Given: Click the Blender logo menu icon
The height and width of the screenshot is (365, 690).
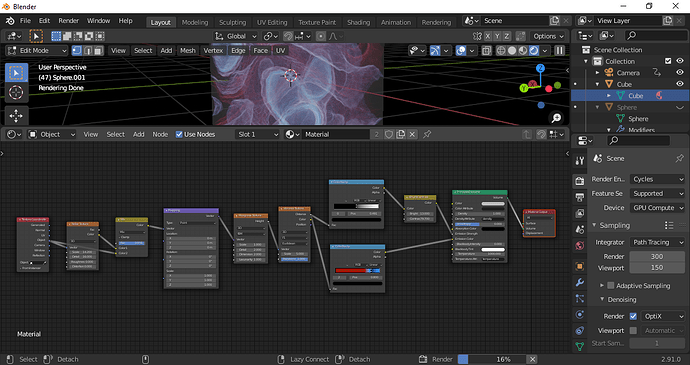Looking at the screenshot, I should pos(10,21).
